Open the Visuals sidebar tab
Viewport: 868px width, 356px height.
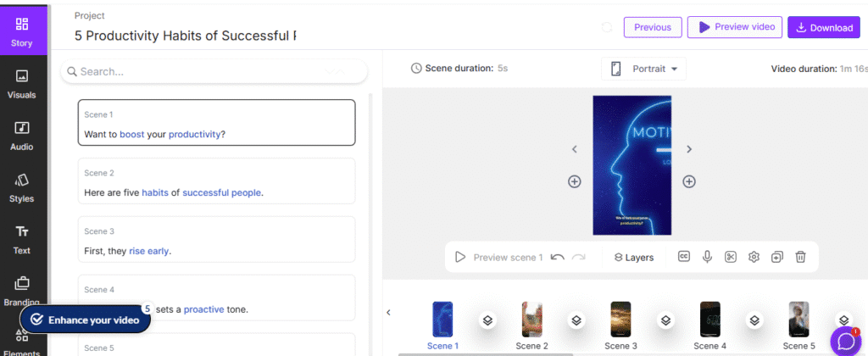[21, 83]
